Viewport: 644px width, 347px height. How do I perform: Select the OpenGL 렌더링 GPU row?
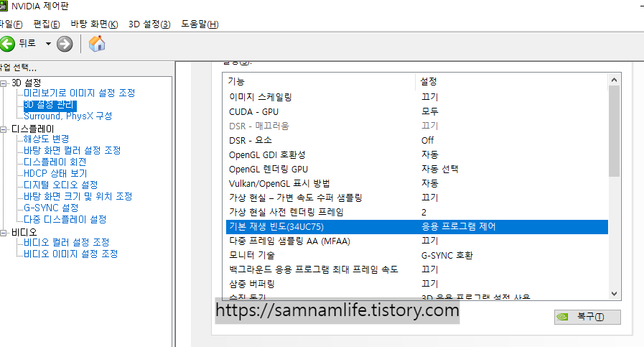pos(417,169)
